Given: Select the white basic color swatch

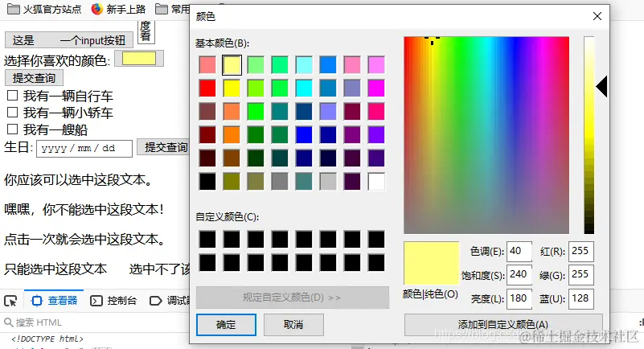Looking at the screenshot, I should (376, 182).
